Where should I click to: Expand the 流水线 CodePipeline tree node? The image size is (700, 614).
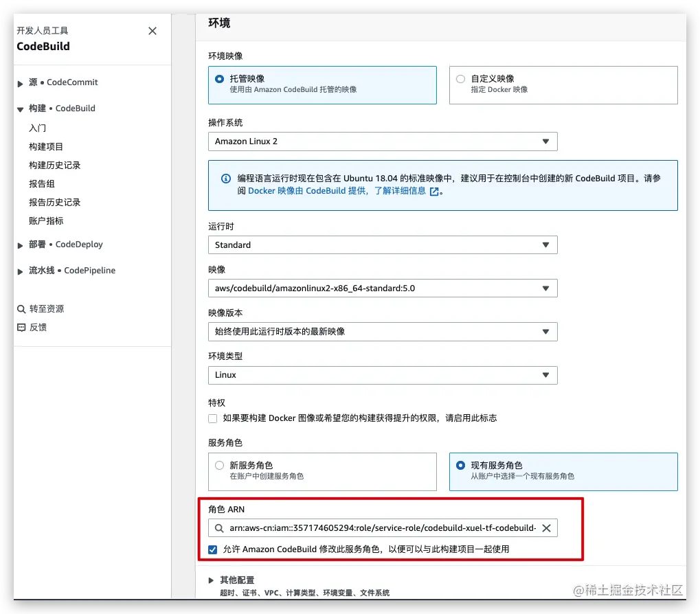pos(20,271)
